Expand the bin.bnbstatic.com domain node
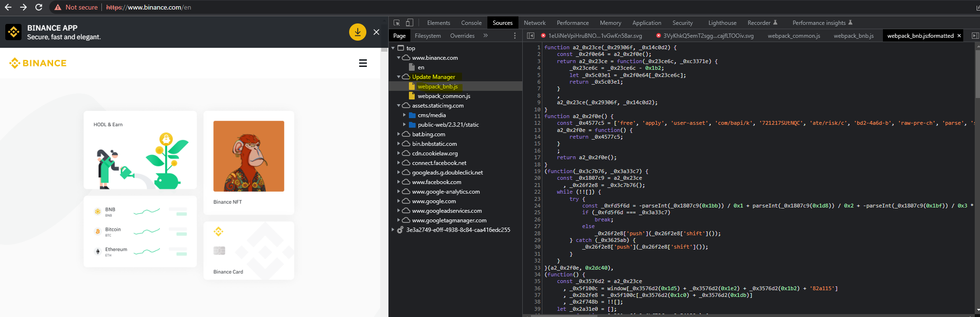Screen dimensions: 980x317 tap(398, 143)
